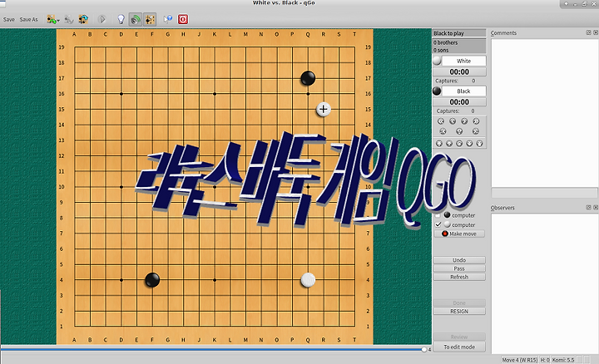Click the Undo button
The height and width of the screenshot is (364, 599).
tap(459, 260)
